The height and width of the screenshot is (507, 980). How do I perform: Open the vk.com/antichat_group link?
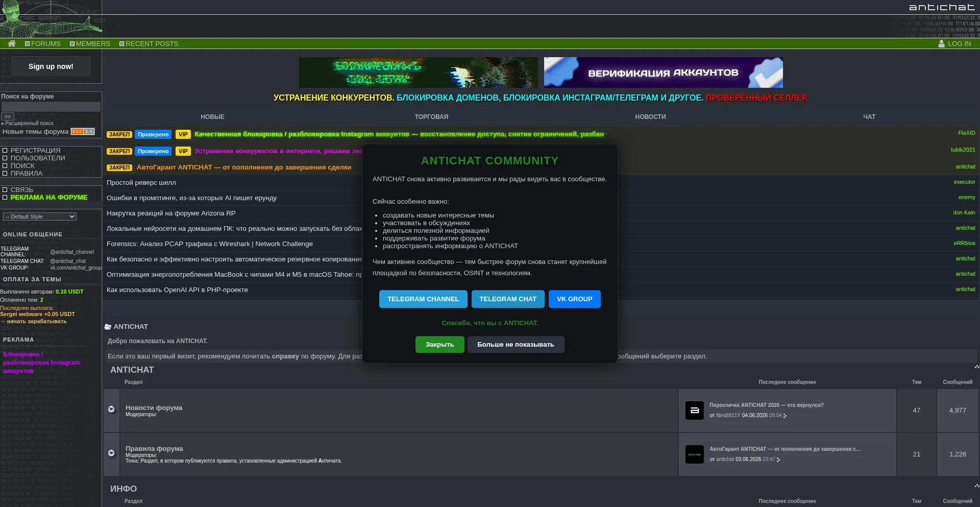point(76,268)
